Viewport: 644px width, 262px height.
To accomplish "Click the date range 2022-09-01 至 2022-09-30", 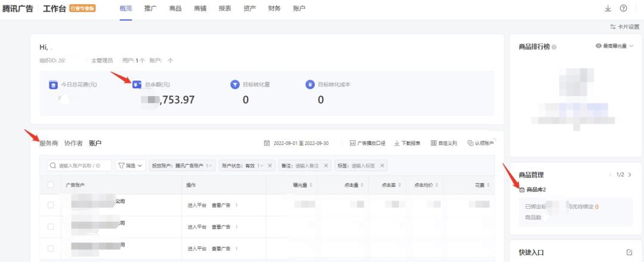I will click(301, 143).
